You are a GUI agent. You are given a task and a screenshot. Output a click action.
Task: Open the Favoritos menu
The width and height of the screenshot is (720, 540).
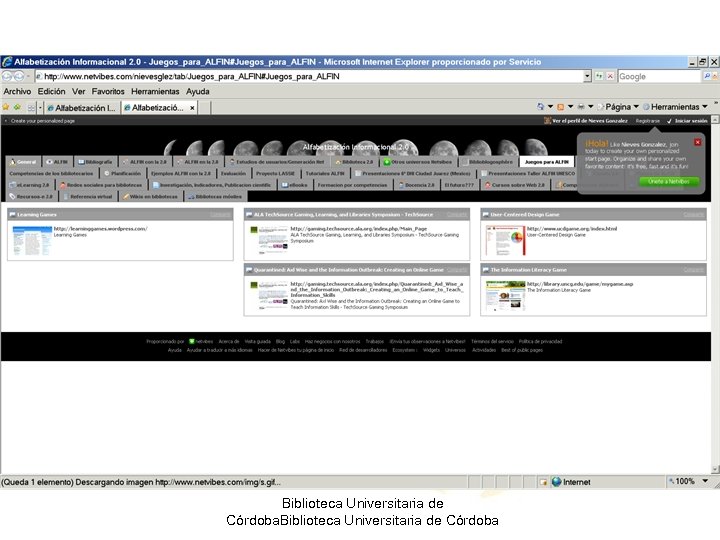coord(108,91)
